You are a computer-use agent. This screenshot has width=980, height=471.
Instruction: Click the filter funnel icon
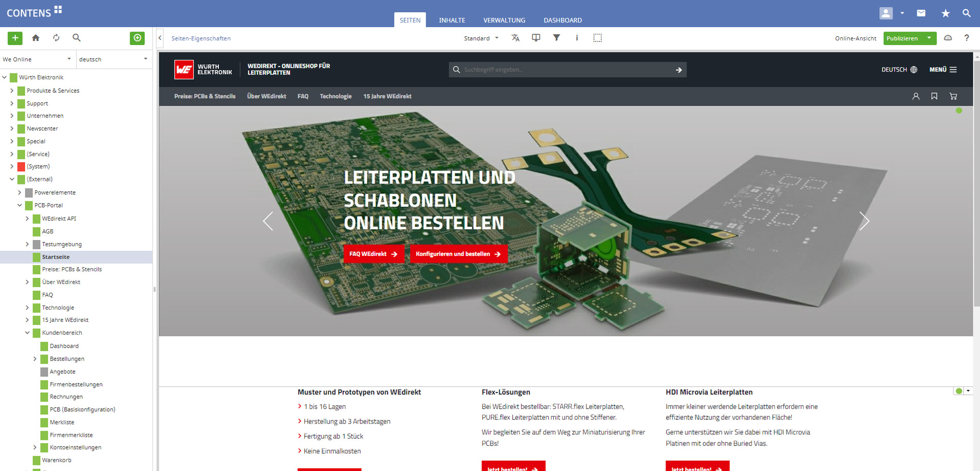(x=556, y=38)
